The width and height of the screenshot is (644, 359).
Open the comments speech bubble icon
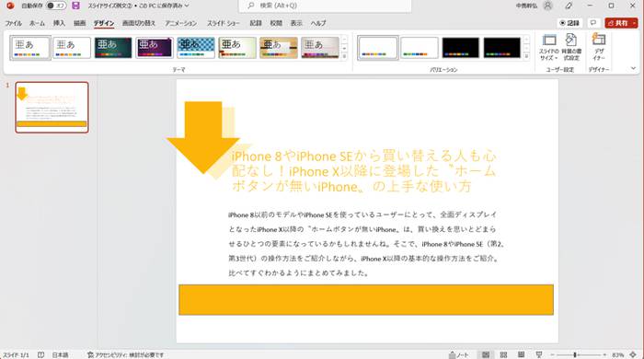pos(593,23)
